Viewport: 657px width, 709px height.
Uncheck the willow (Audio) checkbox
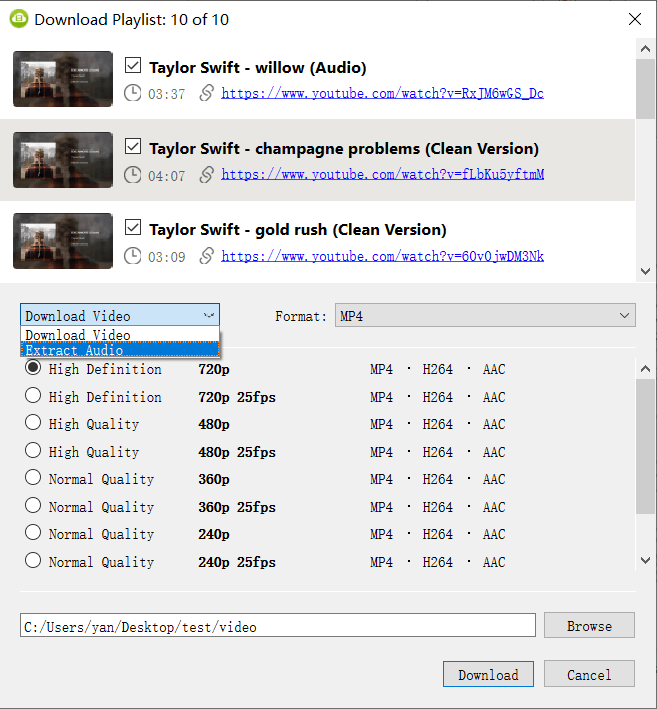click(133, 65)
